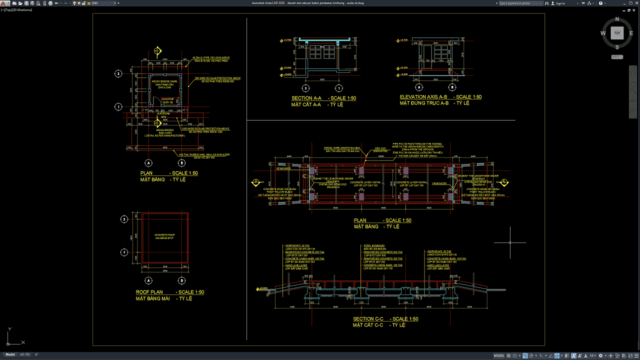The height and width of the screenshot is (360, 640).
Task: Click the Redo arrow in Quick Access toolbar
Action: 66,3
